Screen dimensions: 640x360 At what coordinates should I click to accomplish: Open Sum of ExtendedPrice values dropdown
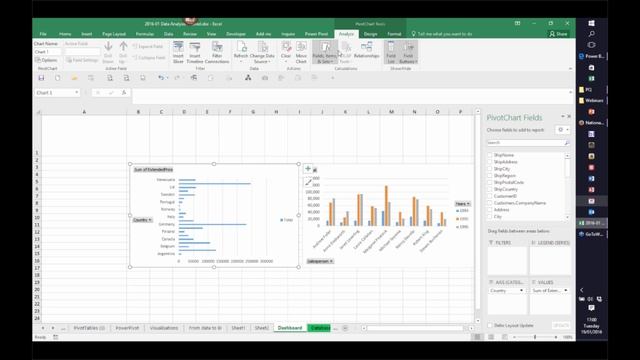coord(565,291)
